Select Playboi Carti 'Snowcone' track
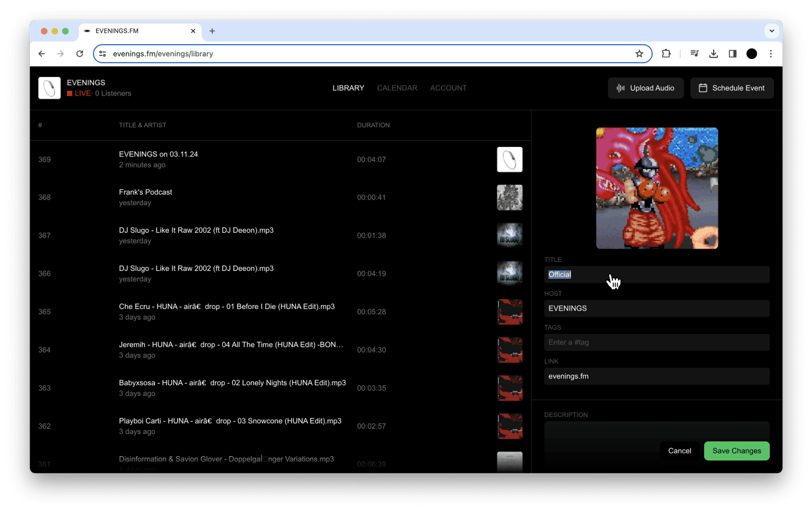The image size is (812, 512). 230,421
